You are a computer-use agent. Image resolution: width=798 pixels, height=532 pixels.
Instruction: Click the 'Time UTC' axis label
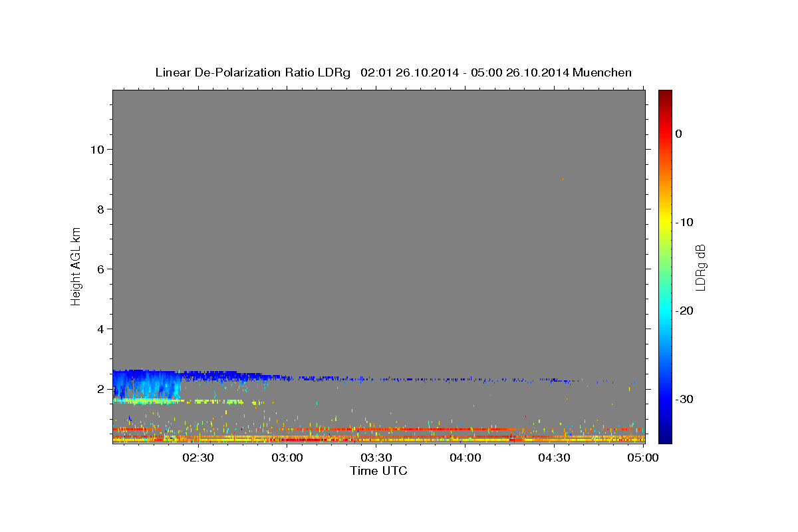378,471
